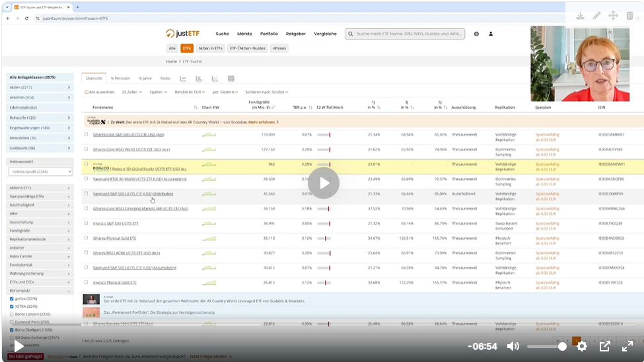Switch to the table grid view icon

(231, 79)
